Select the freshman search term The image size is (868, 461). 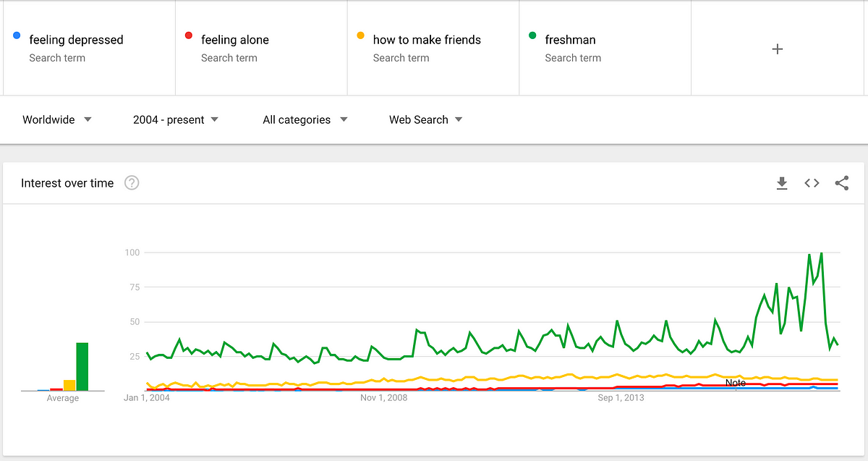[x=571, y=40]
